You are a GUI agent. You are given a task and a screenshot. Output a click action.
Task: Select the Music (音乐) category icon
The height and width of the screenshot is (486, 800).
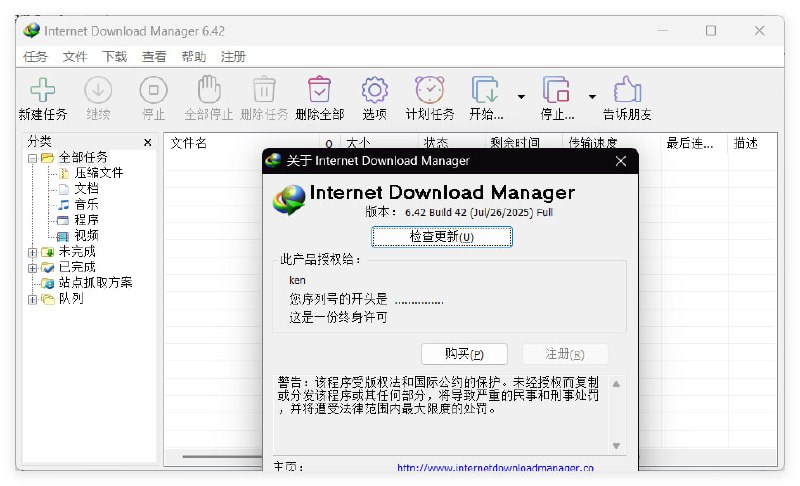pos(63,204)
